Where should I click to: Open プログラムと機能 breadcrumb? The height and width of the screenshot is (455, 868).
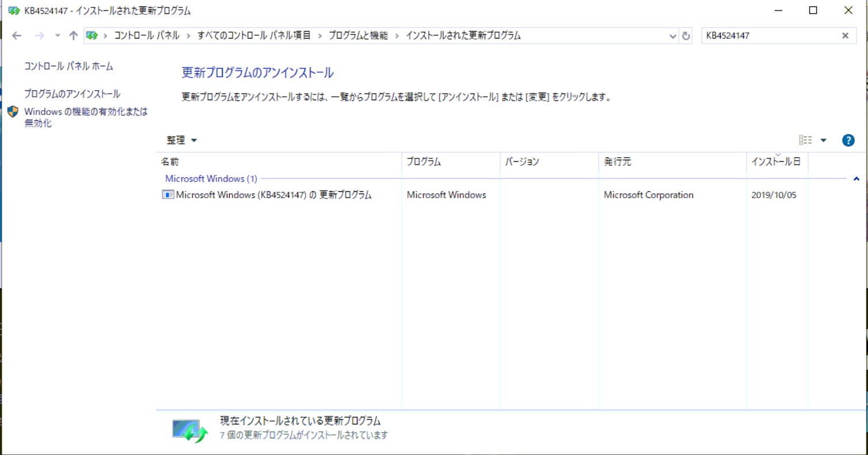[358, 36]
